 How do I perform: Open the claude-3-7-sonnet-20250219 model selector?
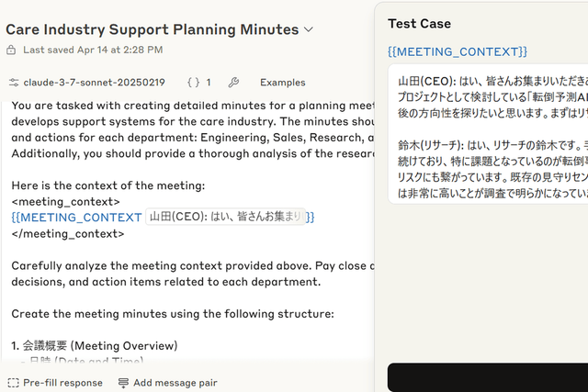click(94, 83)
